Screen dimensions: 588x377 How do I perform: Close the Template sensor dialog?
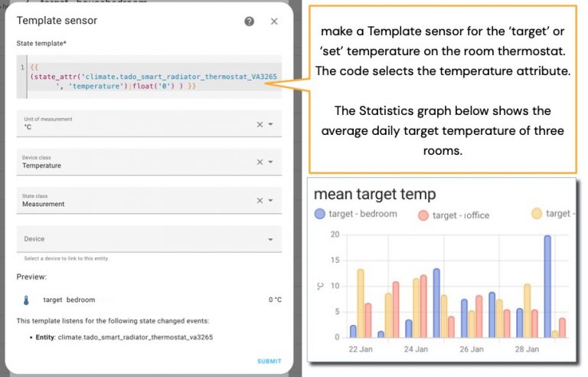(x=274, y=21)
